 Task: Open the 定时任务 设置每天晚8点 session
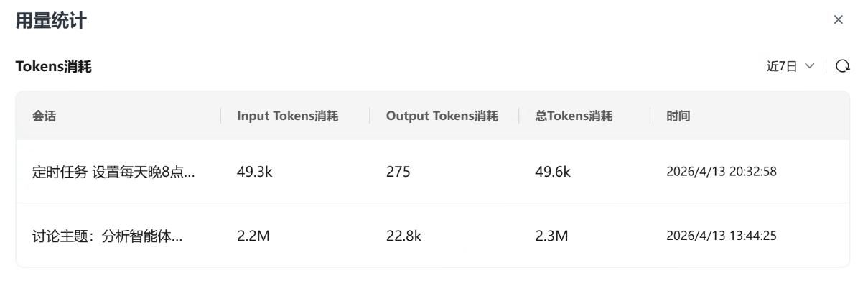pos(114,172)
